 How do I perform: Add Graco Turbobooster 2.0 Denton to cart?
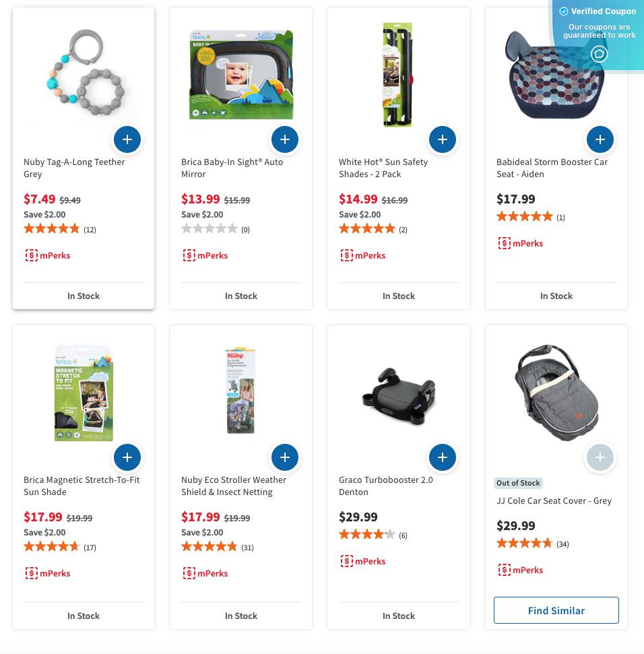(443, 457)
